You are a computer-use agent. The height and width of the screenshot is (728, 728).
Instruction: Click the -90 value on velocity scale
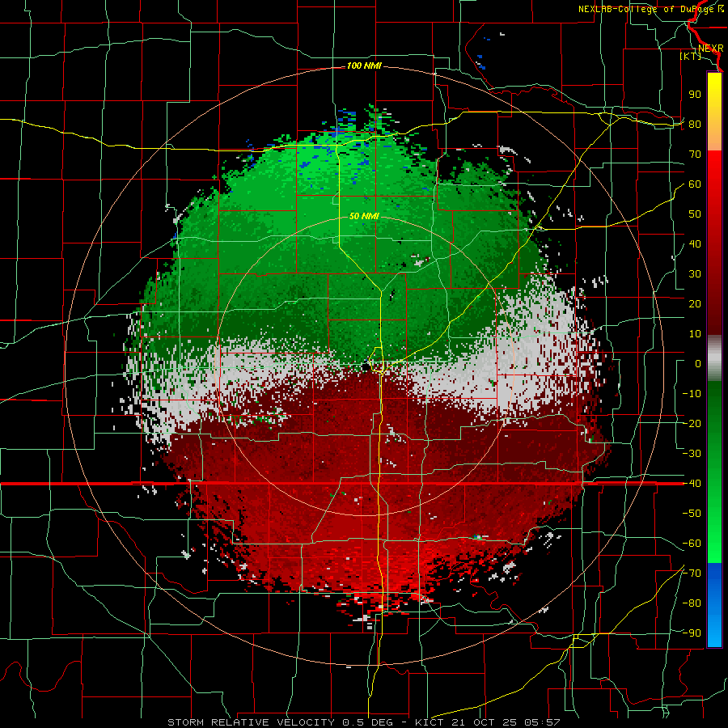[692, 633]
